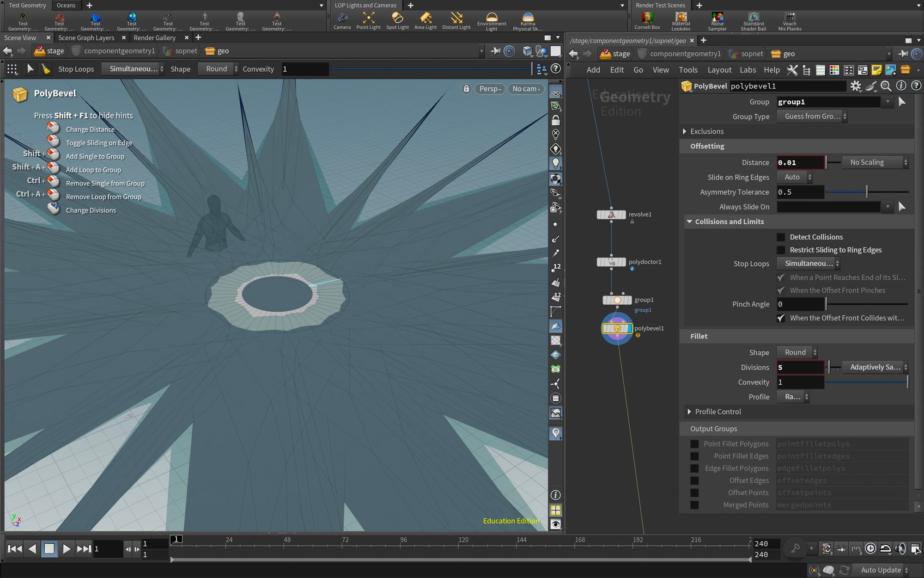Open the Labs menu
Screen dimensions: 924x578
click(x=748, y=70)
